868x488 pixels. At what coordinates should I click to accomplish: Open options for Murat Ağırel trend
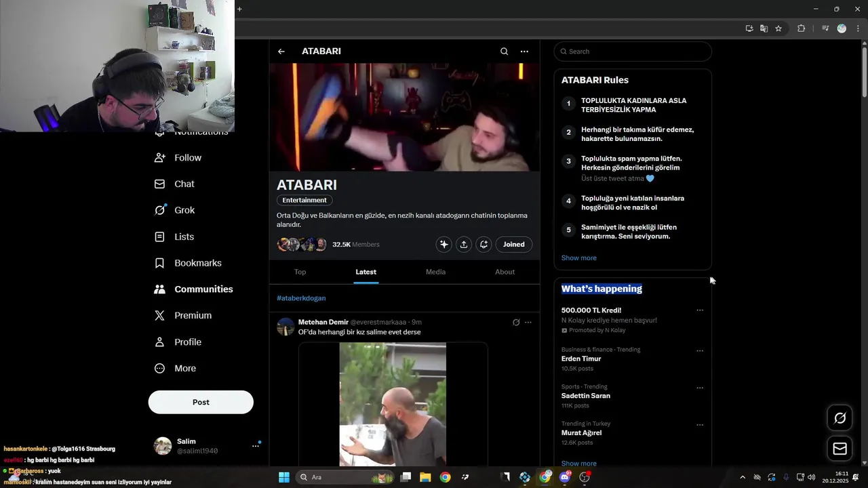coord(700,425)
